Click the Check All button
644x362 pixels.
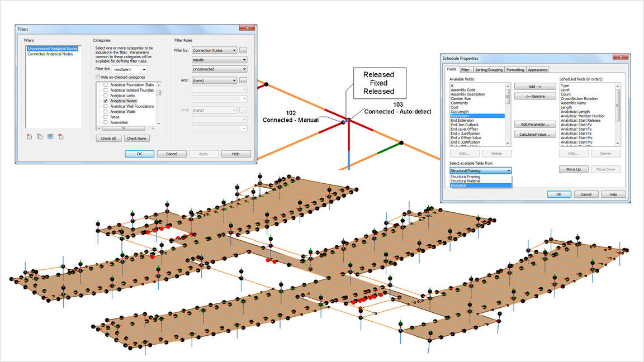click(108, 139)
